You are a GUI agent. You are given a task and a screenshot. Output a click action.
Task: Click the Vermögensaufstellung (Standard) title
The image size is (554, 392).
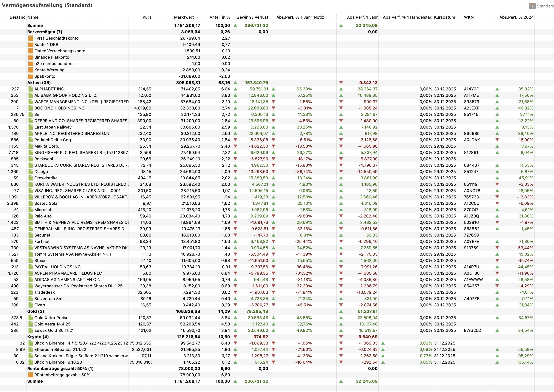click(x=47, y=5)
